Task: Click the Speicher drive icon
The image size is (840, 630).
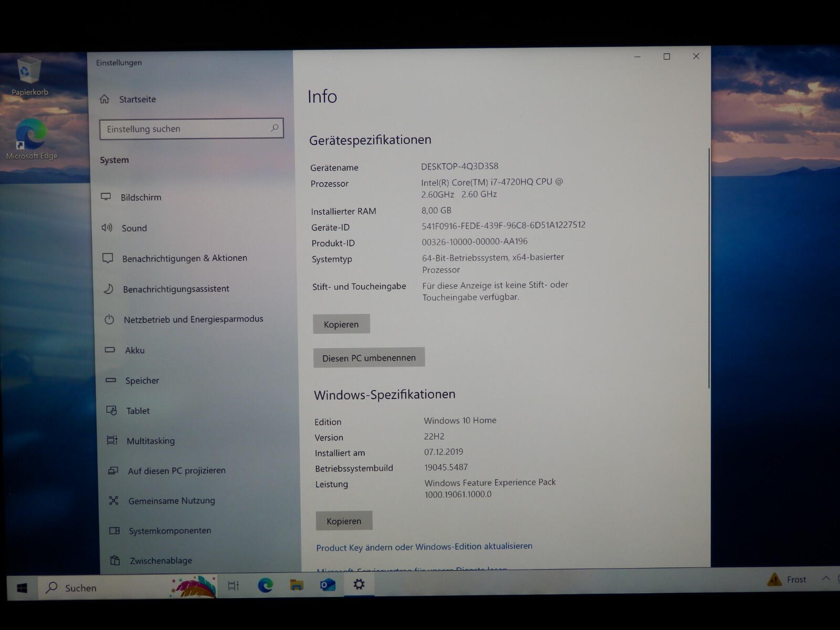Action: tap(110, 380)
